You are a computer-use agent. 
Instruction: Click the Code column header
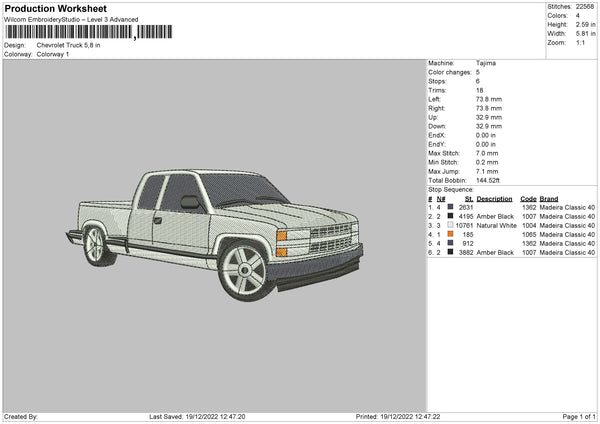tap(529, 198)
